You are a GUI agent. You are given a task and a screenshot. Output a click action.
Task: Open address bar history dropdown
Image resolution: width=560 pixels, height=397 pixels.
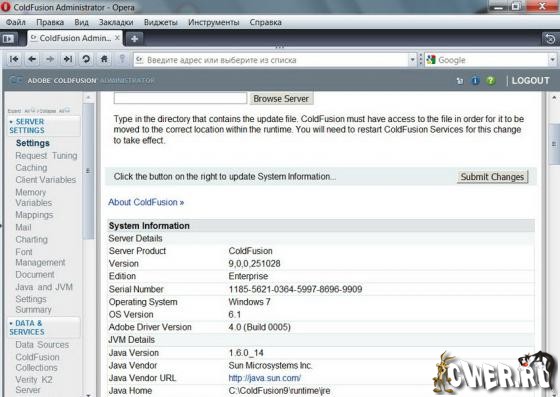(x=412, y=60)
